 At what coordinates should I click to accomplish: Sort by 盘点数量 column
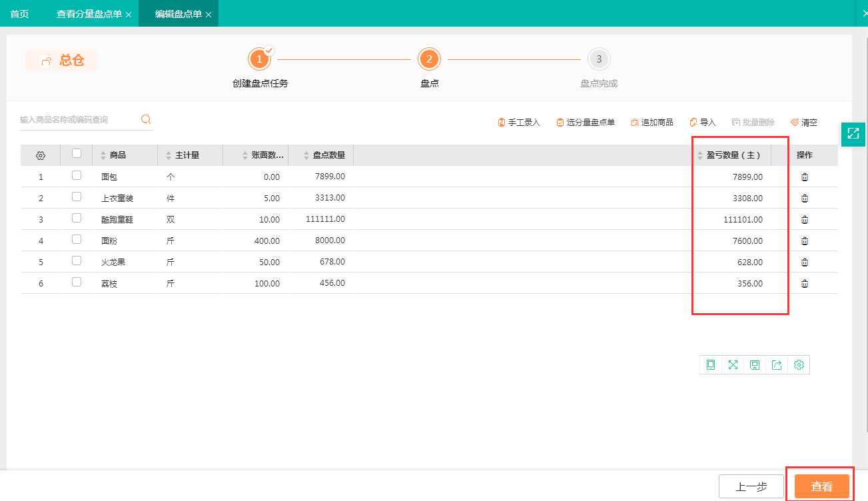[328, 155]
